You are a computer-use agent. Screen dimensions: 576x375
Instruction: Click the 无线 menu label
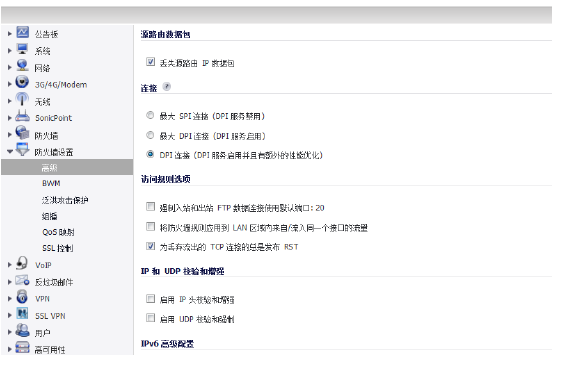pos(42,102)
